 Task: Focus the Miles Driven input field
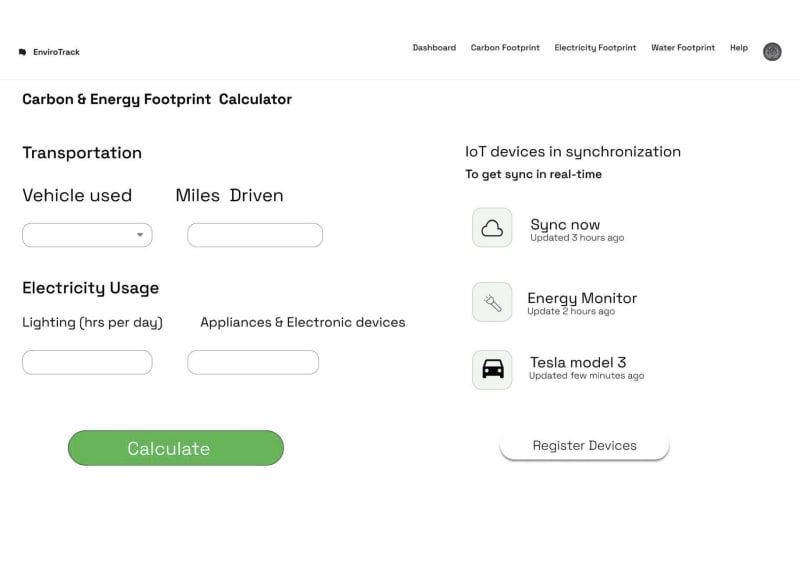pyautogui.click(x=255, y=235)
